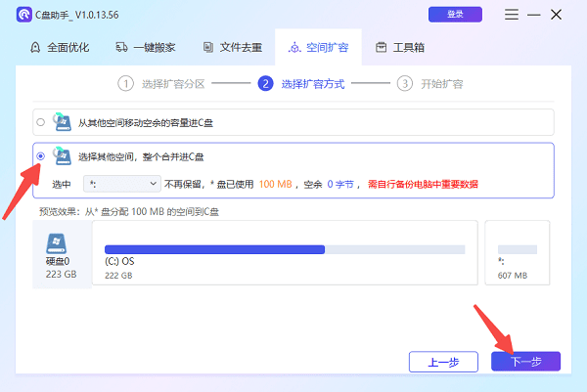This screenshot has width=587, height=392.
Task: Click the 下一步 button
Action: [526, 362]
